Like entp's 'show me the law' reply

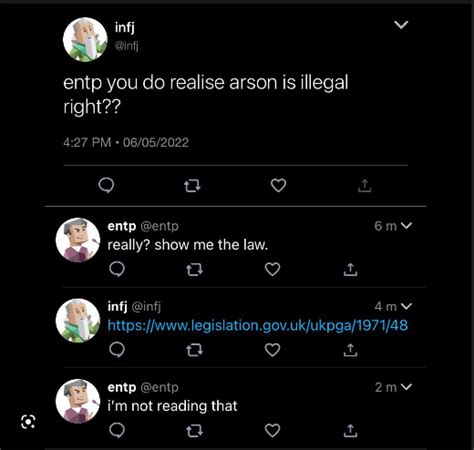click(x=272, y=269)
